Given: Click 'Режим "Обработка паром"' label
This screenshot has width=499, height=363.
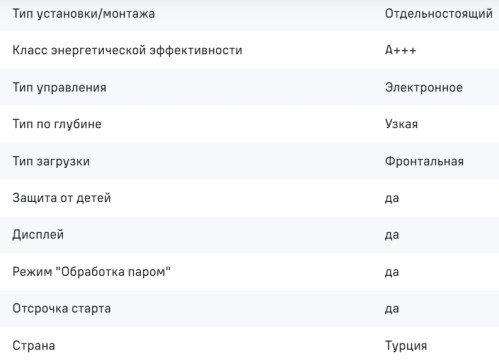Looking at the screenshot, I should [x=91, y=272].
